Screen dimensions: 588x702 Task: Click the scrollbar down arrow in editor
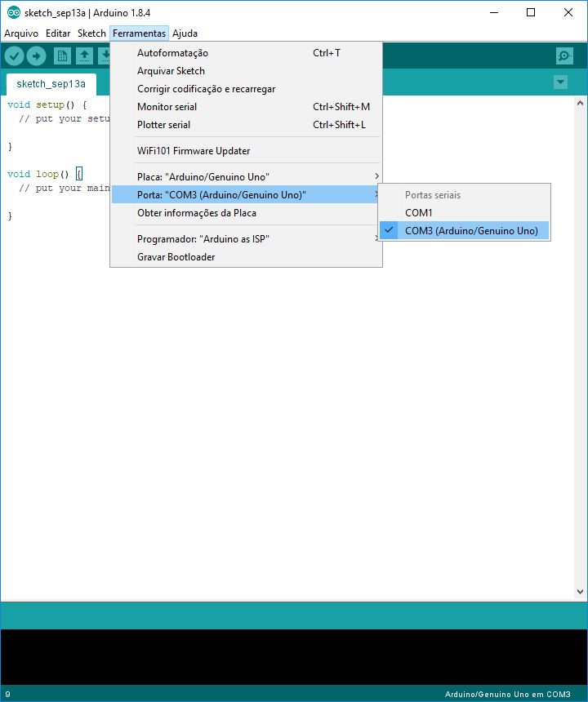tap(581, 592)
